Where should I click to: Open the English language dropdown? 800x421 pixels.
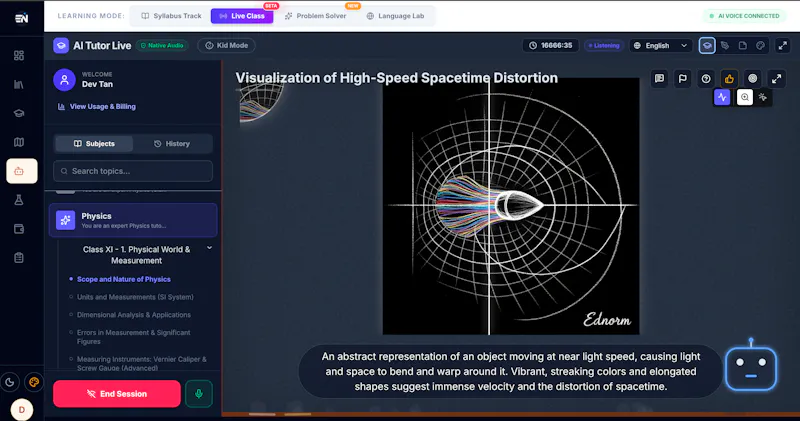(661, 45)
